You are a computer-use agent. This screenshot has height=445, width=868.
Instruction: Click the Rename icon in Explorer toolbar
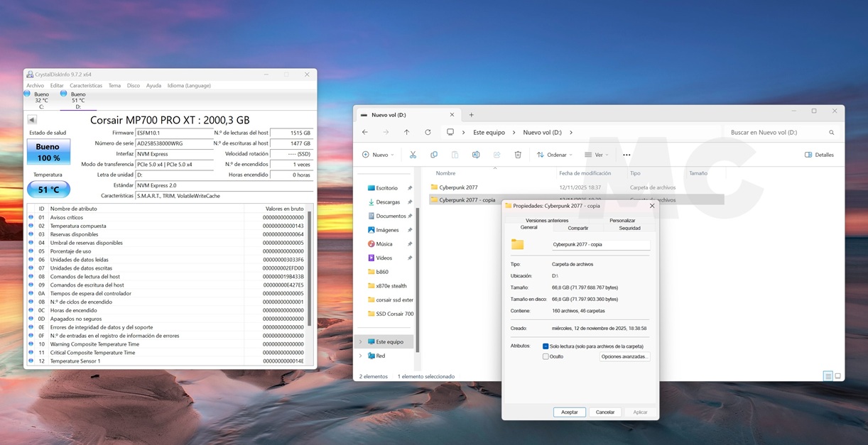(476, 155)
